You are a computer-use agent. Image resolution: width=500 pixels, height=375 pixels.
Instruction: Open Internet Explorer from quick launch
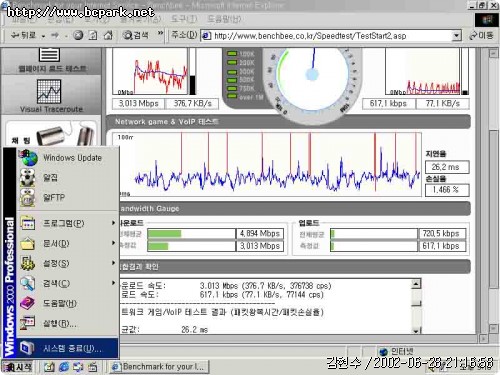click(x=64, y=367)
